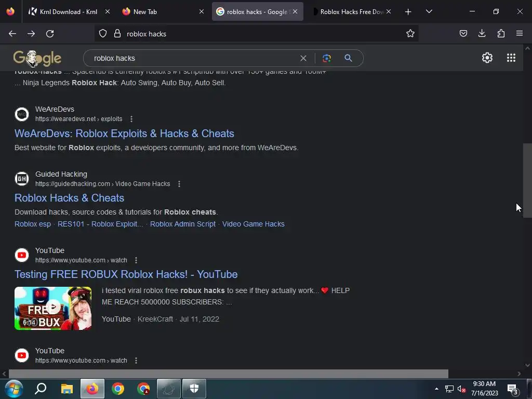Open Firefox downloads panel
The image size is (532, 399).
point(482,34)
